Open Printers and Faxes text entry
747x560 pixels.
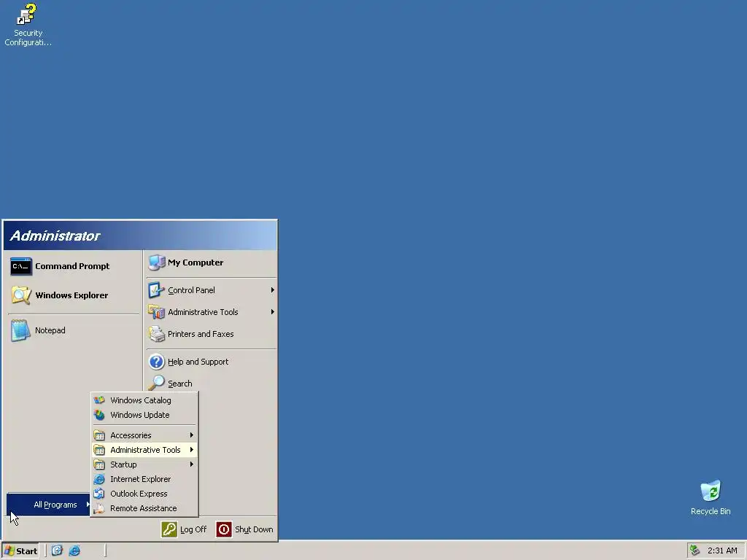[x=201, y=334]
